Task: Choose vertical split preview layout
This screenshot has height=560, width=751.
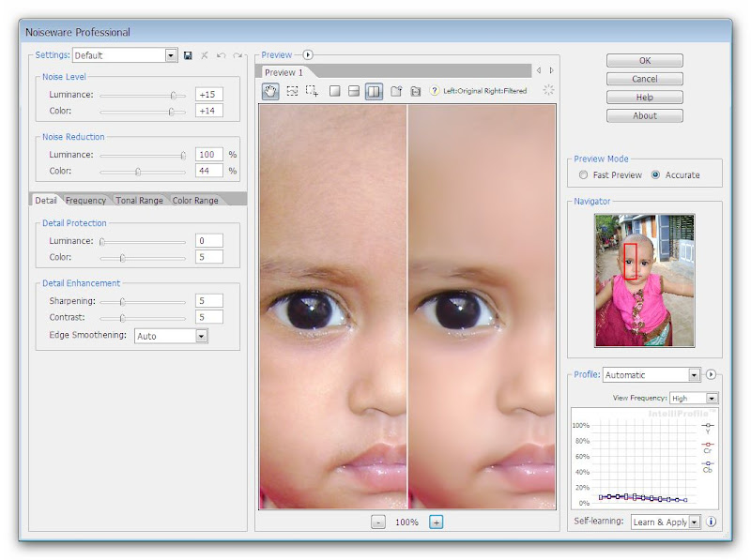Action: click(x=374, y=91)
